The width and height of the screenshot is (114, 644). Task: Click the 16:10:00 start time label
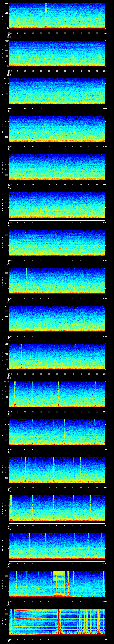coord(9,109)
